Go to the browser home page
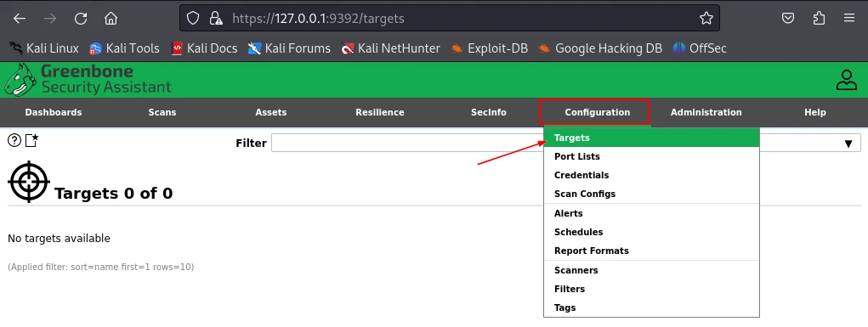Screen dimensions: 868x327 (x=111, y=18)
